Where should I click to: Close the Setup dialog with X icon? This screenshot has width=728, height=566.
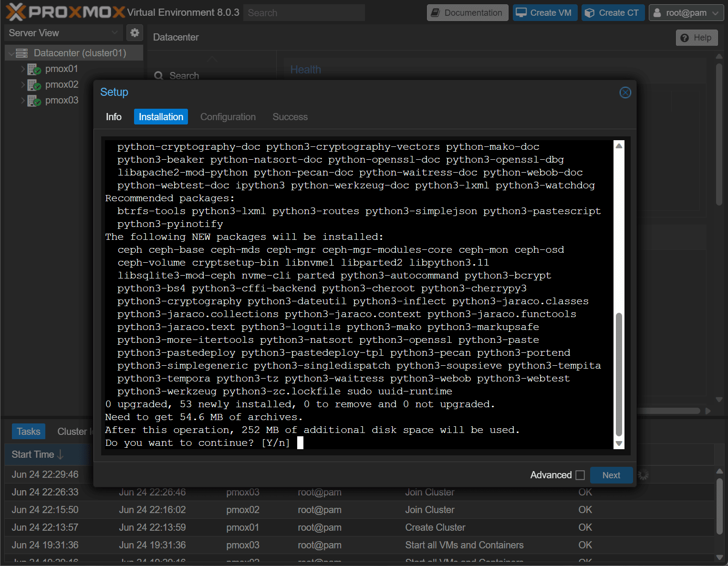point(625,93)
